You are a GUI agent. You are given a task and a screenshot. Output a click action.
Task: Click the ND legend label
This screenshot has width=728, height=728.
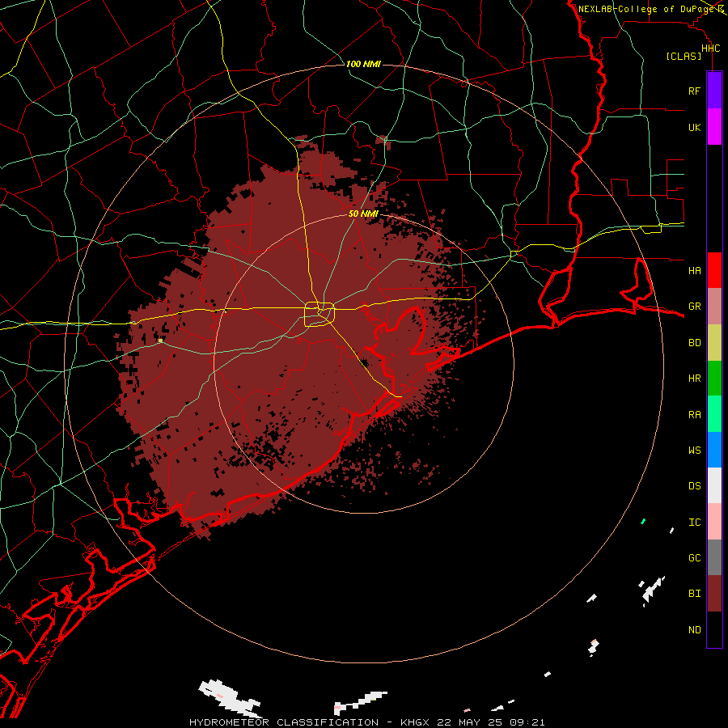coord(694,630)
